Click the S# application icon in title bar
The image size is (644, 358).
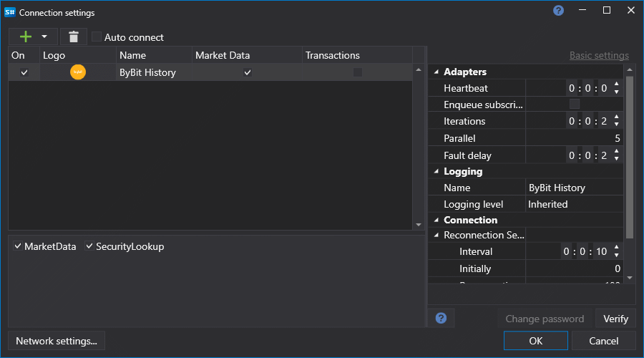point(10,12)
